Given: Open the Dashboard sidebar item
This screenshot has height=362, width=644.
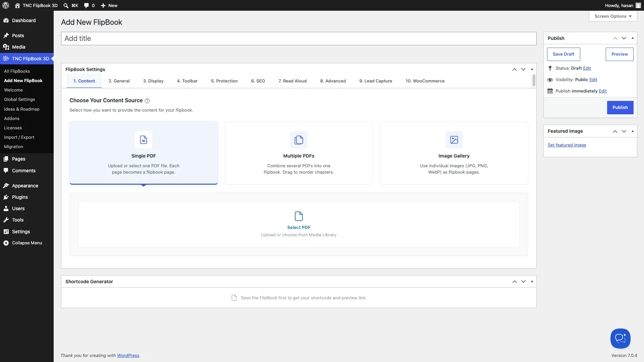Looking at the screenshot, I should (27, 20).
